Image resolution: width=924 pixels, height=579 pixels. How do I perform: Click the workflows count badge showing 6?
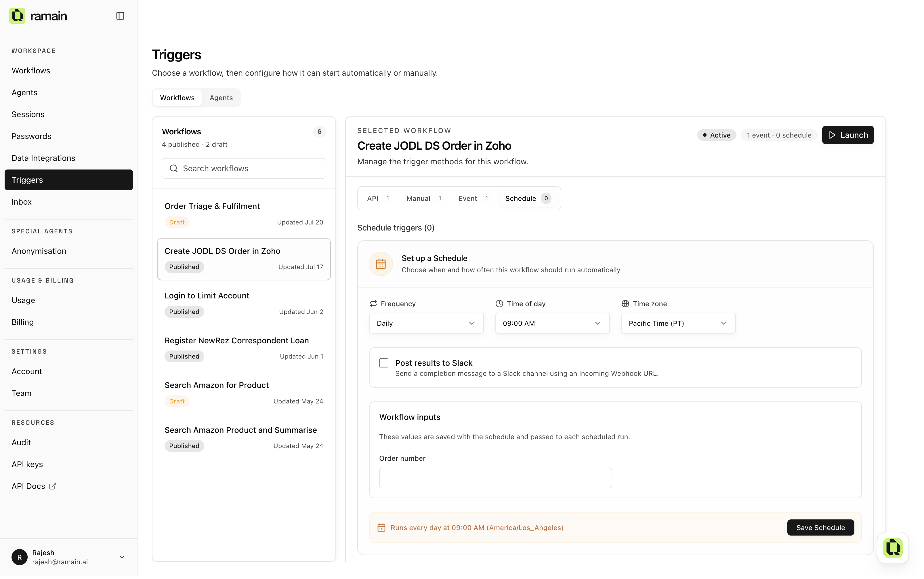tap(320, 132)
